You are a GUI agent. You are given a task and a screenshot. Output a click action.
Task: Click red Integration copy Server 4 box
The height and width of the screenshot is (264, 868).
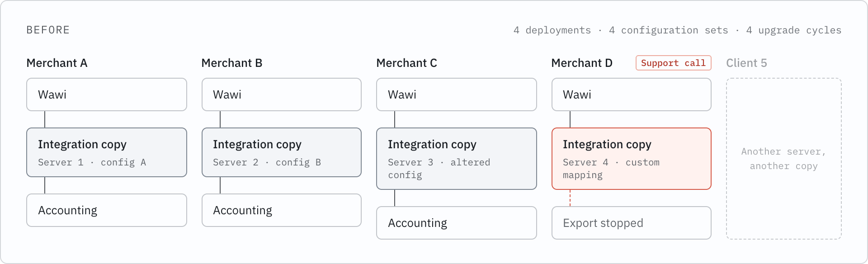pos(632,159)
